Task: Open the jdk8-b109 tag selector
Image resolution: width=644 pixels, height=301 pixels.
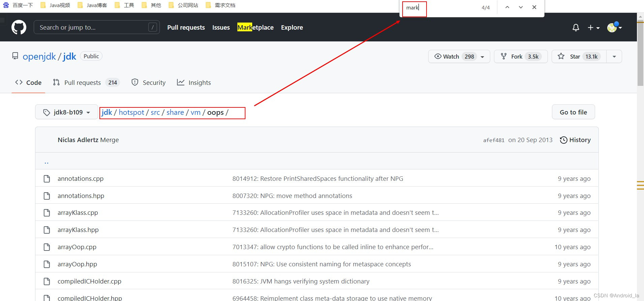Action: (66, 112)
